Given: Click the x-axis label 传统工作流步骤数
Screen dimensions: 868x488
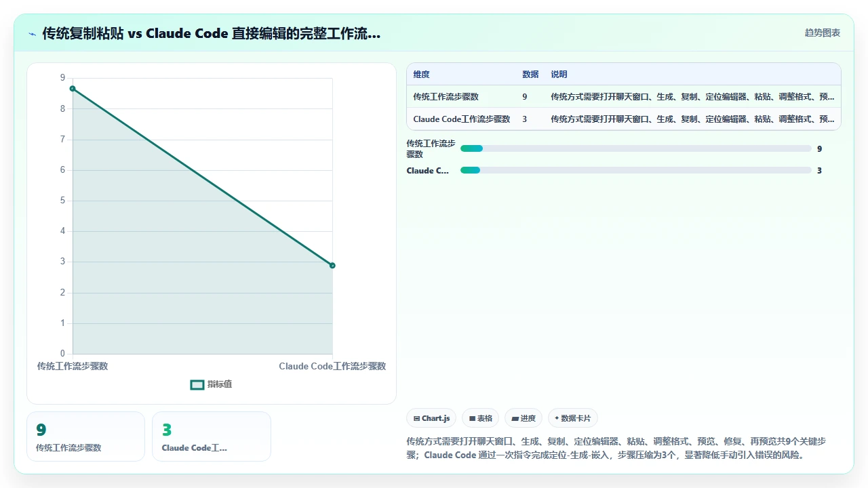Looking at the screenshot, I should tap(73, 366).
